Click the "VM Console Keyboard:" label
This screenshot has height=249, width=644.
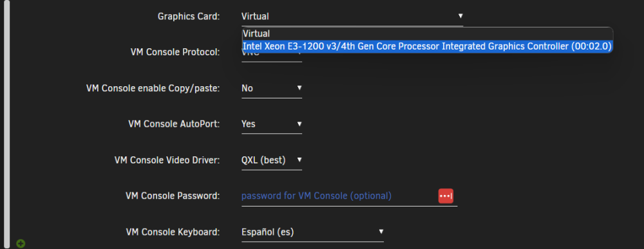coord(173,232)
